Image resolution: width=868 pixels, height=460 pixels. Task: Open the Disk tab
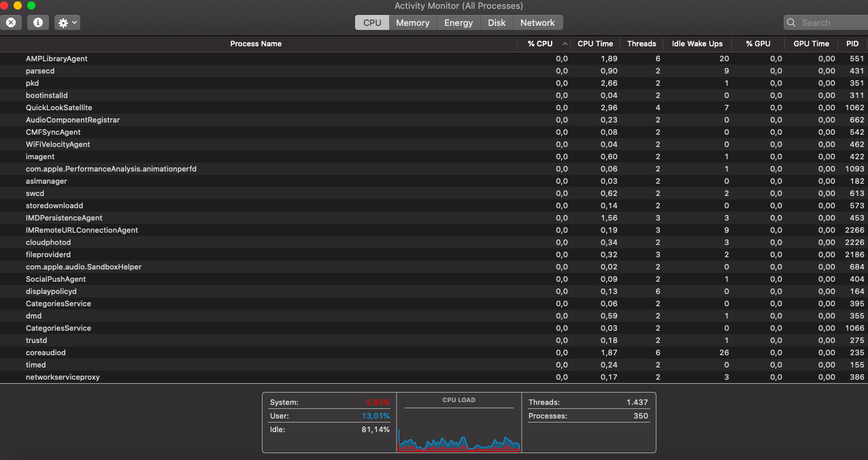click(x=497, y=22)
